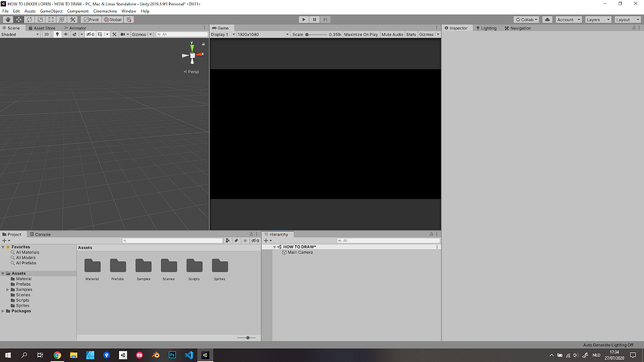This screenshot has width=644, height=362.
Task: Open the Material folder icon in Assets
Action: (x=92, y=266)
